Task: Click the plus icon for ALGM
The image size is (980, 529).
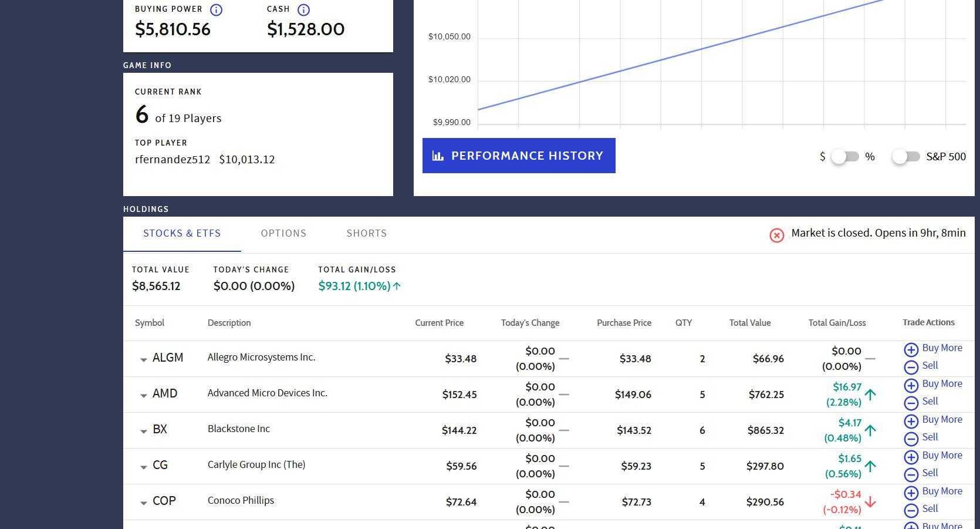Action: [x=911, y=350]
